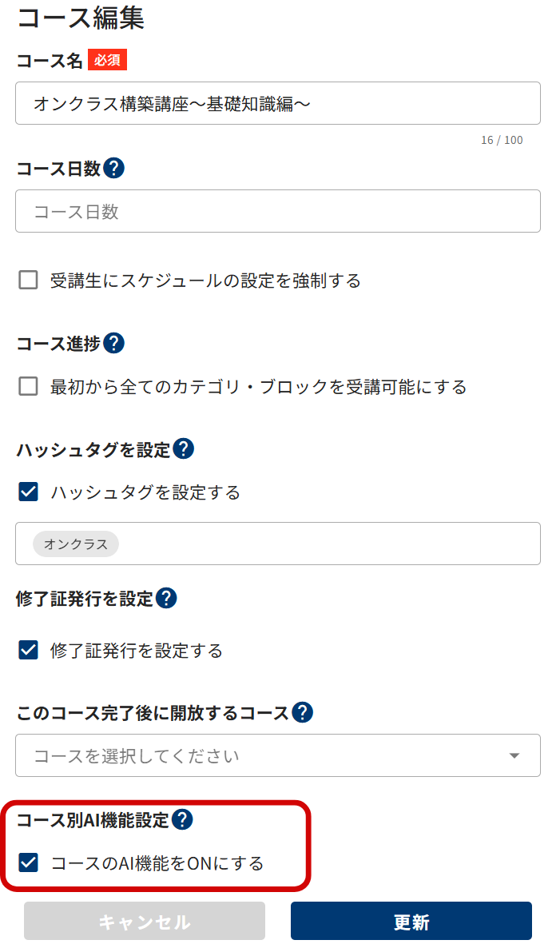The image size is (560, 948).
Task: Click the キャンセル button
Action: point(145,921)
